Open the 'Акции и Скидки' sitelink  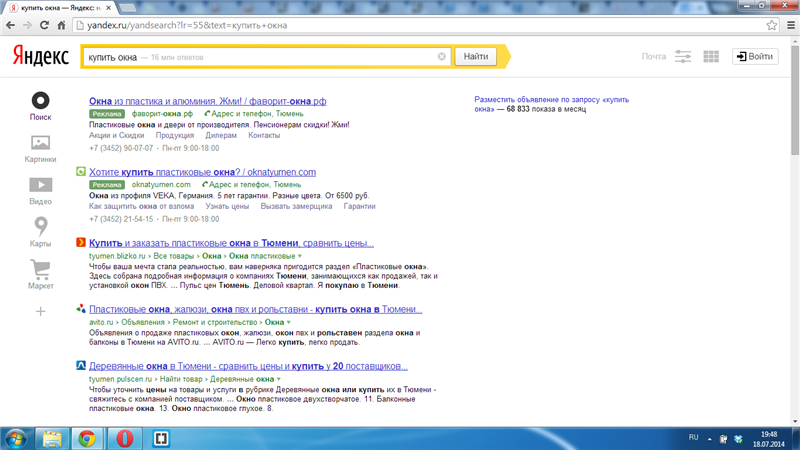click(116, 135)
